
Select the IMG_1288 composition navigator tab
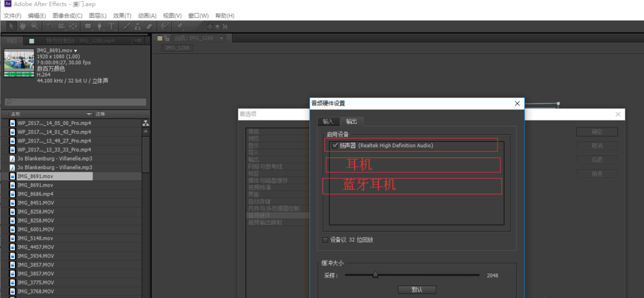click(178, 47)
